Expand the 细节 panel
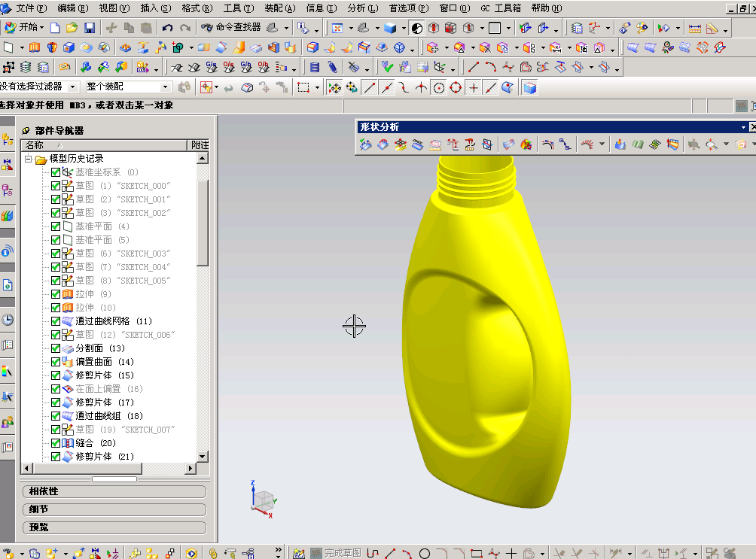Image resolution: width=756 pixels, height=559 pixels. click(114, 509)
